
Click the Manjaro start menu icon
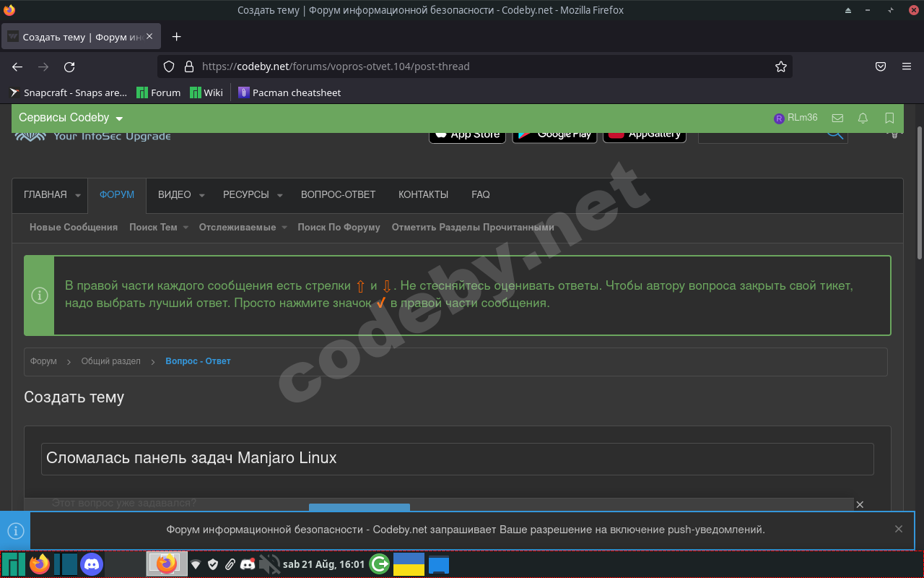point(14,564)
